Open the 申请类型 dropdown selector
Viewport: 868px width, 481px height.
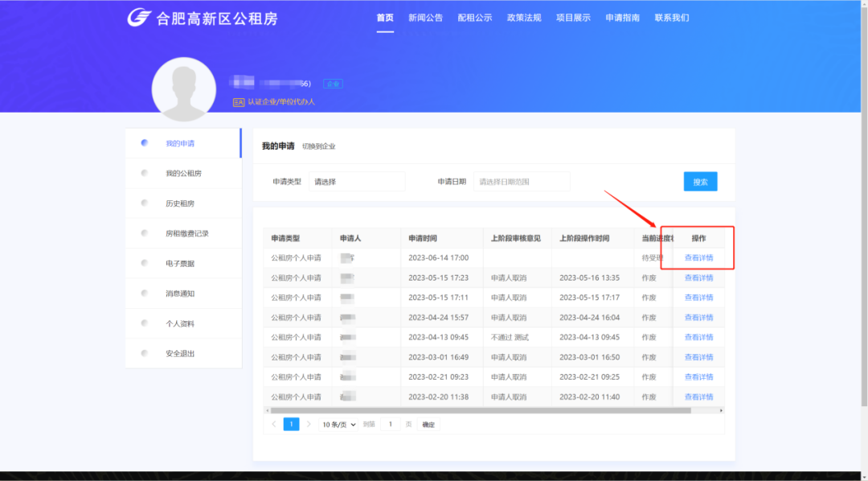(x=357, y=182)
